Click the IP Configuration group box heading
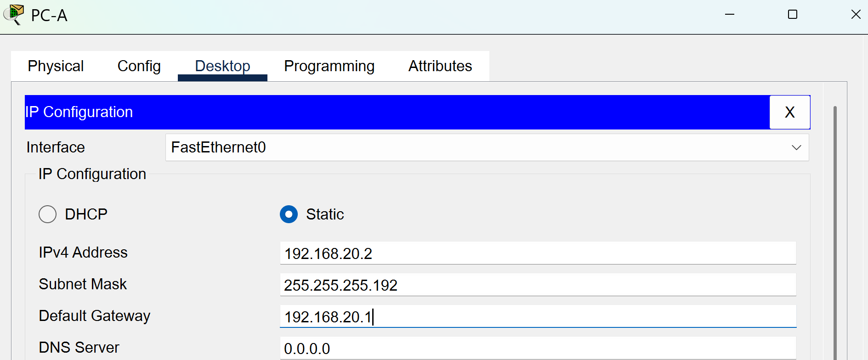 pyautogui.click(x=92, y=174)
